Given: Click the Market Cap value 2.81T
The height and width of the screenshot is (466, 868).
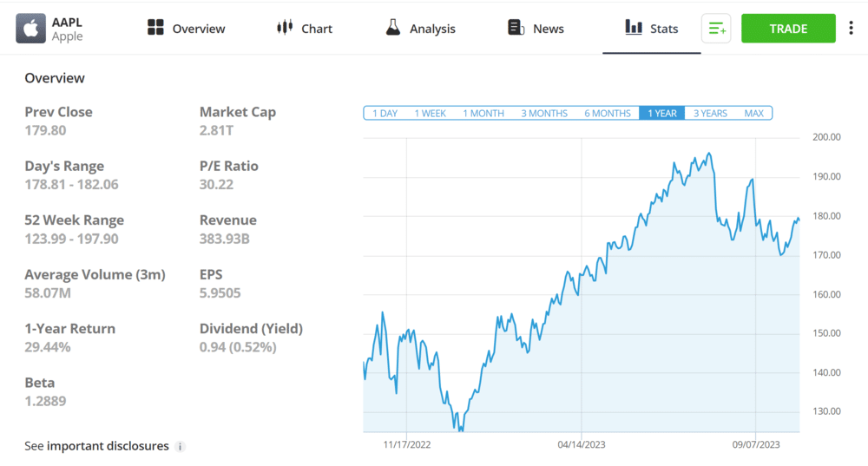Looking at the screenshot, I should click(216, 131).
